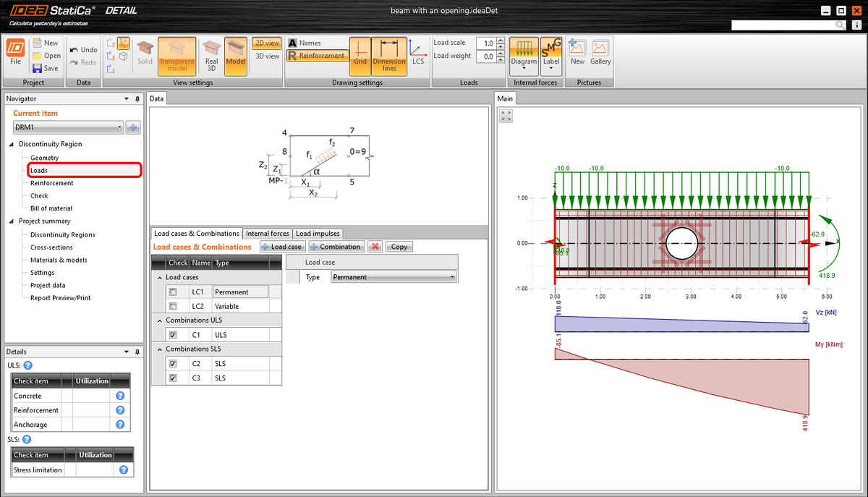Open the load case Type dropdown

(x=453, y=276)
